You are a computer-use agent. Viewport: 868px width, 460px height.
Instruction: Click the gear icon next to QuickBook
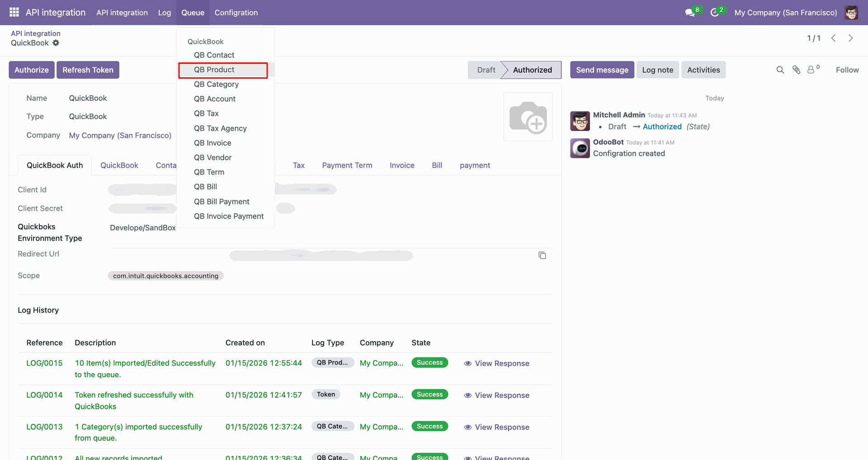pos(56,43)
